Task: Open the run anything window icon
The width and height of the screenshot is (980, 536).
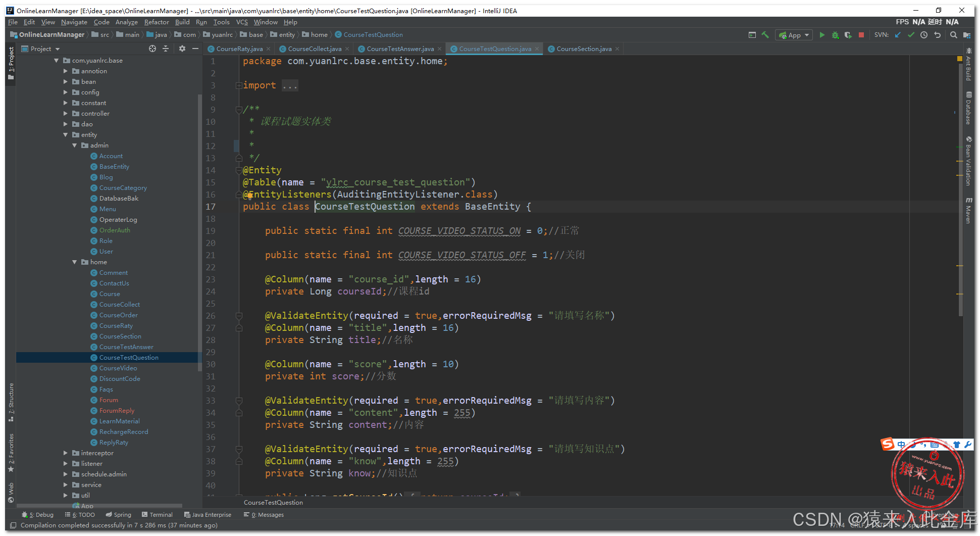Action: pos(752,35)
